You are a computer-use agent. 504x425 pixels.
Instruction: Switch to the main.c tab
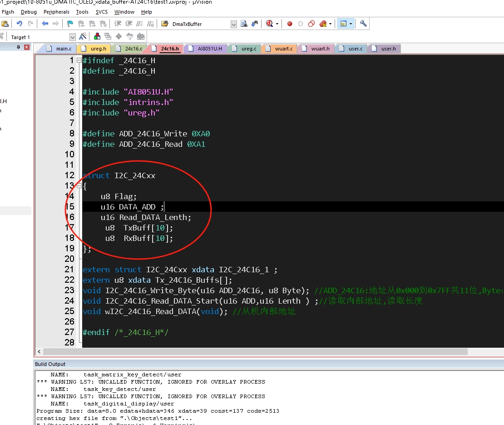63,49
